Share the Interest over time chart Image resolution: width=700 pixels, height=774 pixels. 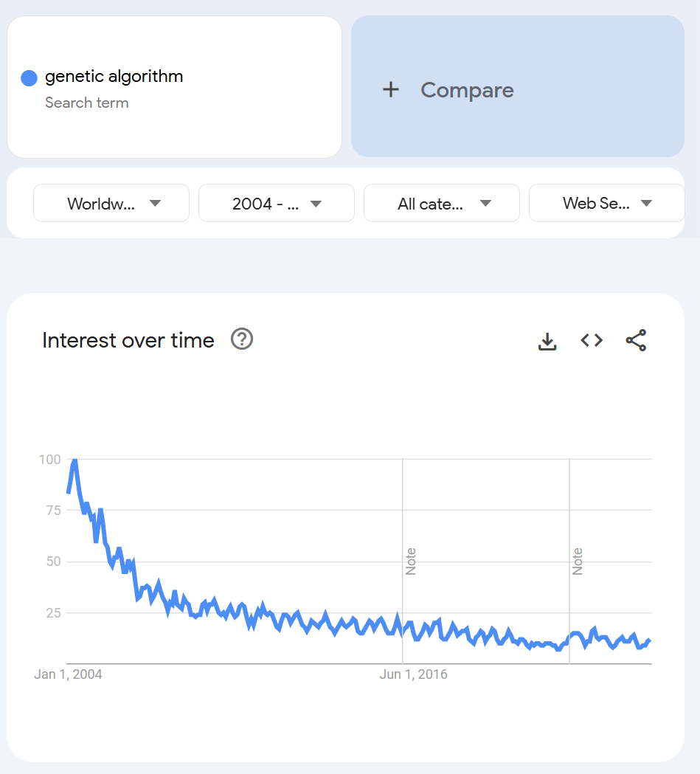coord(636,341)
